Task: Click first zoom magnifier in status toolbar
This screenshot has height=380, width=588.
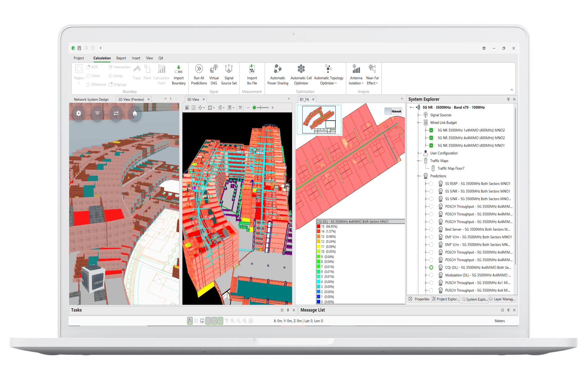Action: 233,321
